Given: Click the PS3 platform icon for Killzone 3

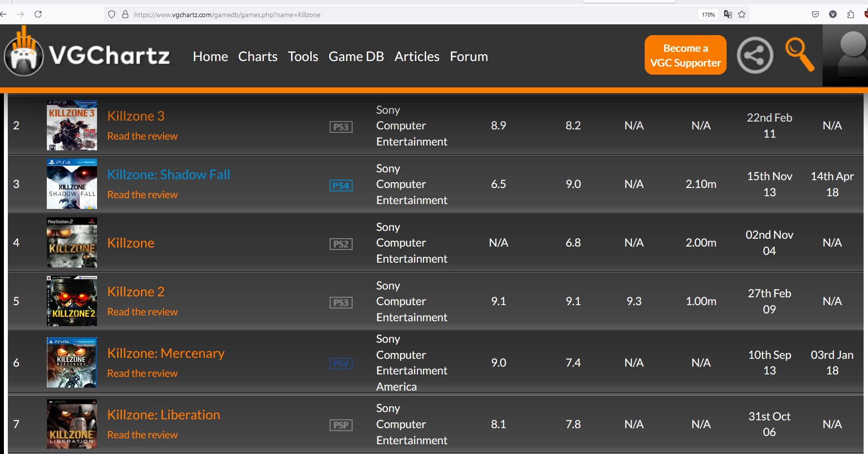Looking at the screenshot, I should [x=341, y=127].
